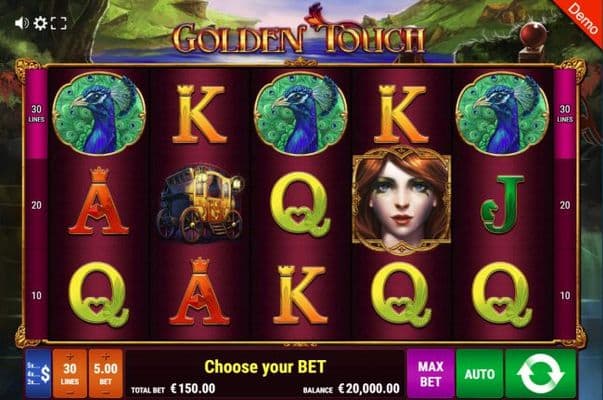Open the paytable with blue dollar icon
Image resolution: width=603 pixels, height=400 pixels.
[38, 373]
